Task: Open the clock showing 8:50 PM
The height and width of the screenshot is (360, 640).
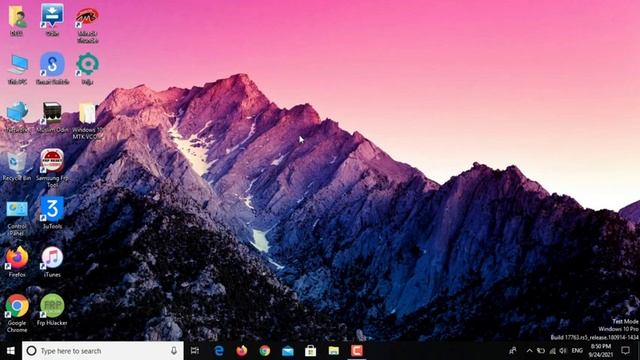Action: (601, 351)
